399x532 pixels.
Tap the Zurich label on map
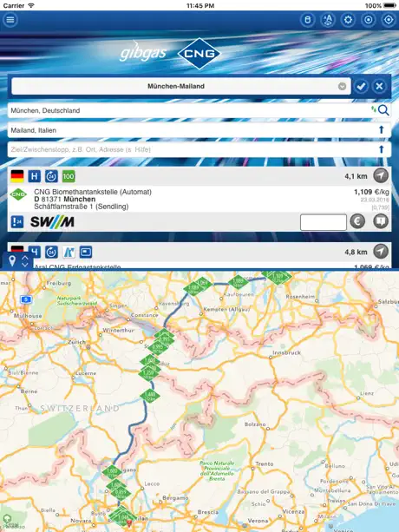tap(76, 342)
